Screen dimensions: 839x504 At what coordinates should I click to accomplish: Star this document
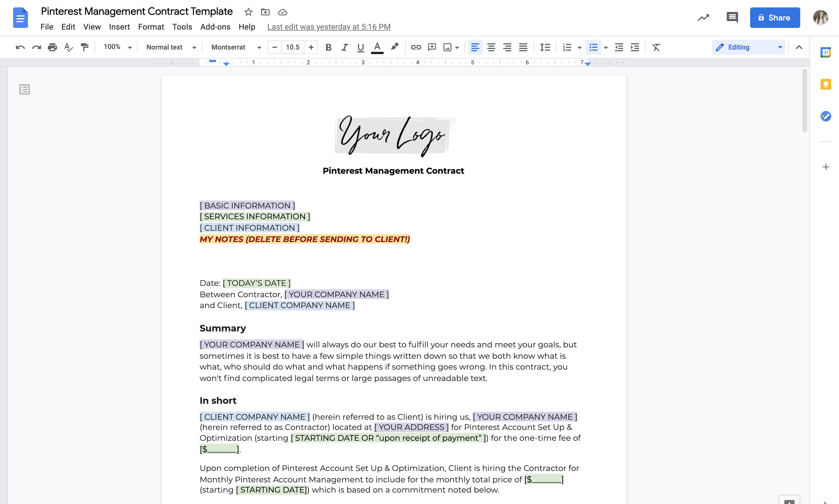(249, 12)
